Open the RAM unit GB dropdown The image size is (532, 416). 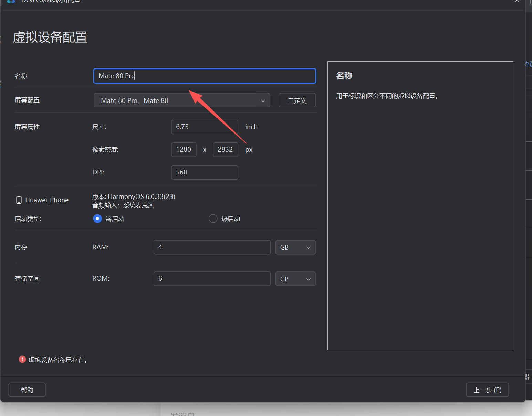[295, 247]
